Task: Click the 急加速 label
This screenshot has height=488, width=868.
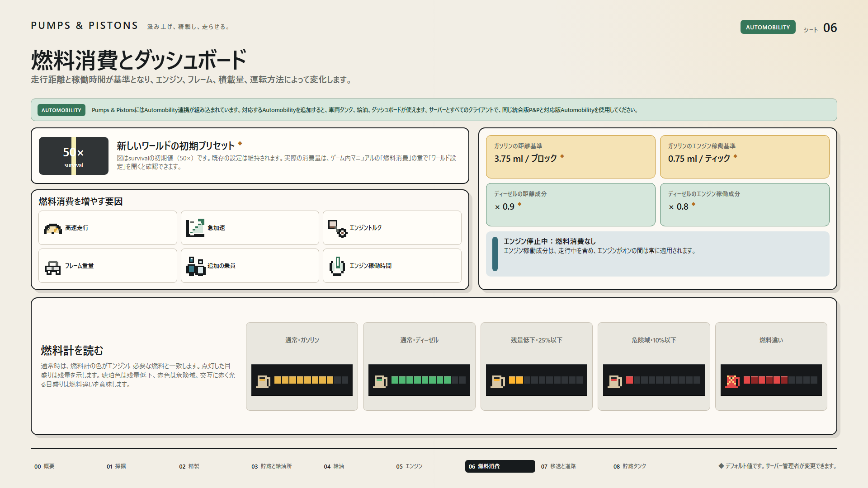Action: coord(216,228)
